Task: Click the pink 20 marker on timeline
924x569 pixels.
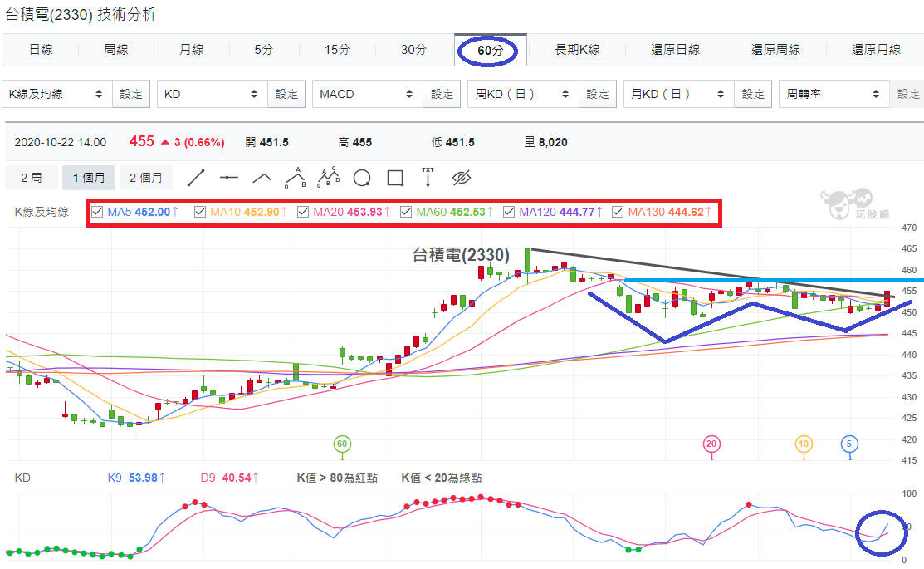Action: [x=711, y=444]
